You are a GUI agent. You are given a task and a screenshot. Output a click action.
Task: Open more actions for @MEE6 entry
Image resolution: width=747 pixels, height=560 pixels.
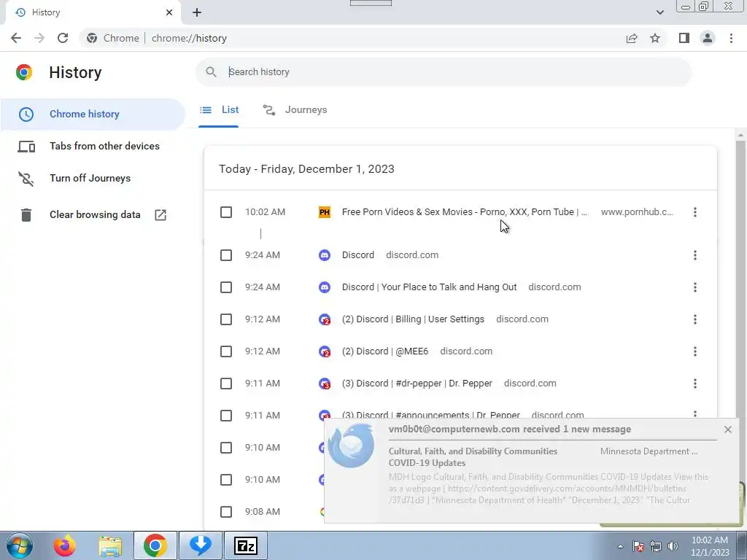pos(695,351)
